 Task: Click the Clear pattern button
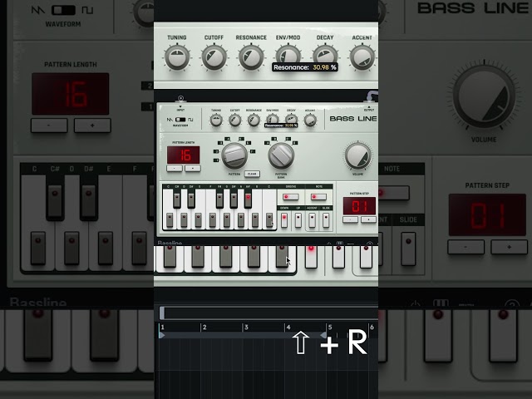[x=252, y=174]
